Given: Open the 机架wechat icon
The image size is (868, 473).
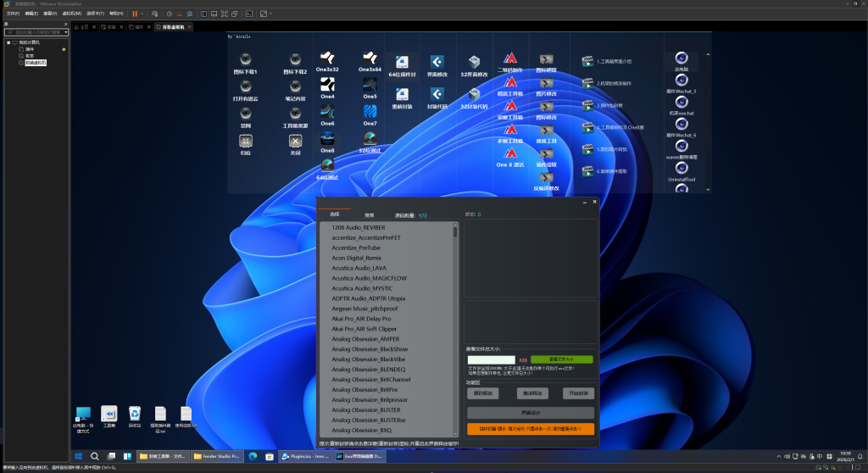Looking at the screenshot, I should pyautogui.click(x=682, y=102).
